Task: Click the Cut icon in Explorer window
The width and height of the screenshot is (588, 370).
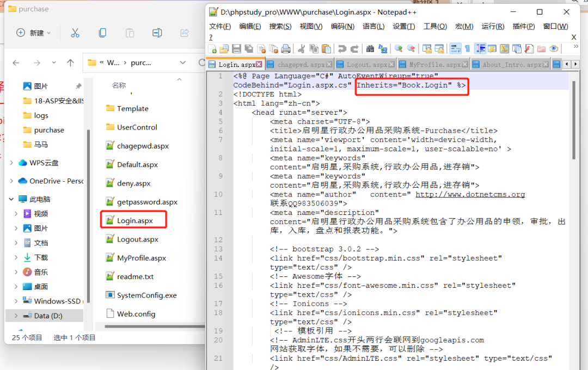Action: point(75,33)
